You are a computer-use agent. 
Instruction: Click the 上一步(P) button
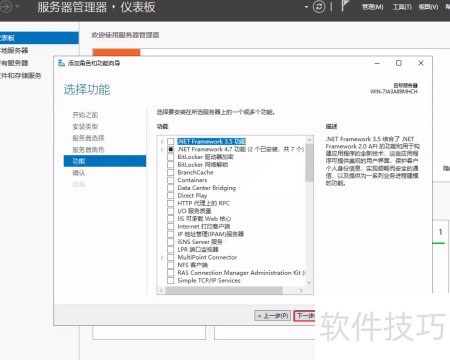(x=273, y=315)
